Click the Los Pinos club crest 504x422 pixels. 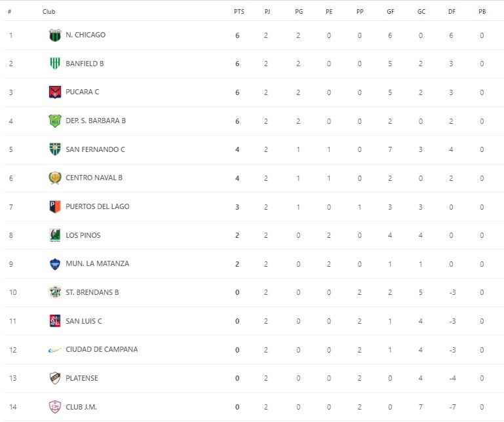click(55, 235)
